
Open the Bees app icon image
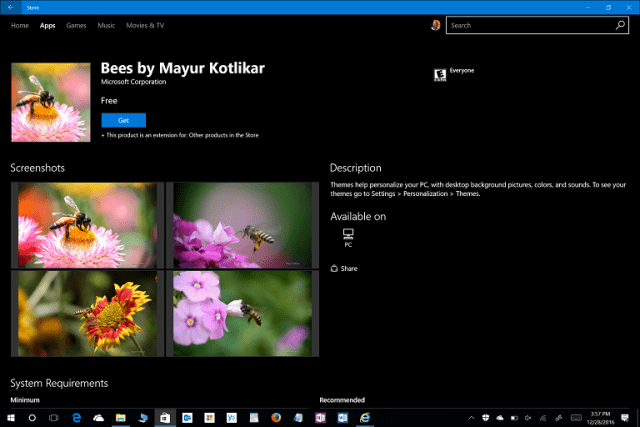point(51,102)
